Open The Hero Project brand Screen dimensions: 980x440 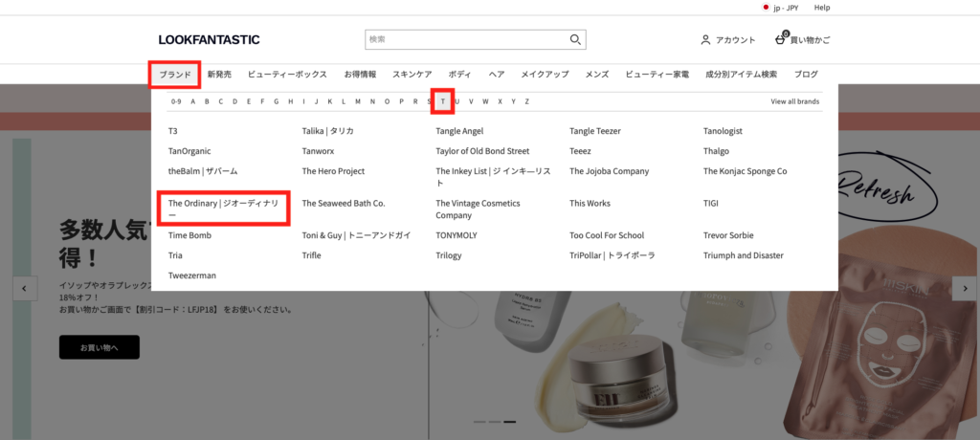[x=333, y=171]
